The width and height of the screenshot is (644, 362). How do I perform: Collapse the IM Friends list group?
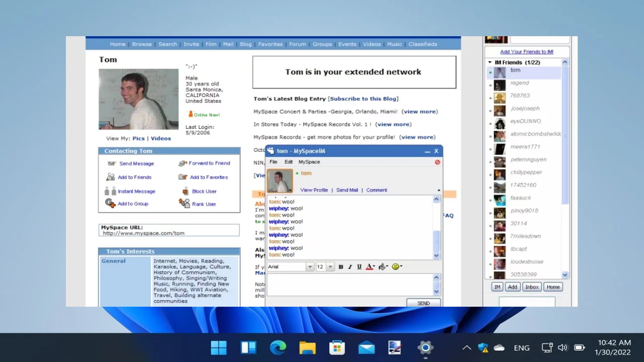coord(490,62)
